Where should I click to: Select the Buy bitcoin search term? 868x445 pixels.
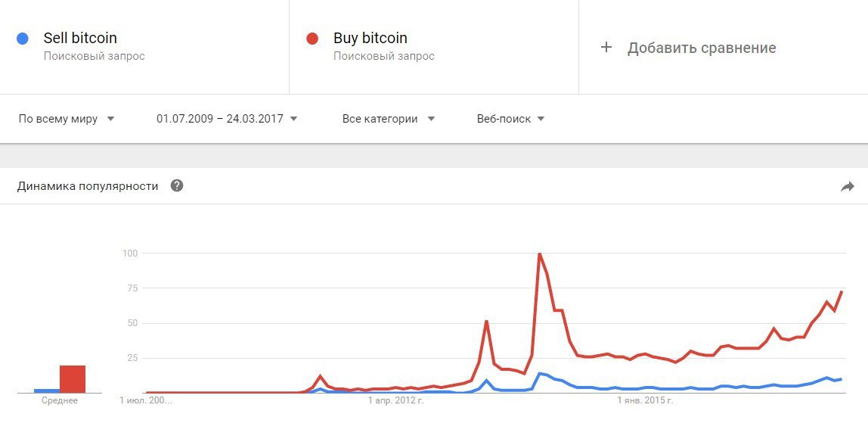point(370,39)
